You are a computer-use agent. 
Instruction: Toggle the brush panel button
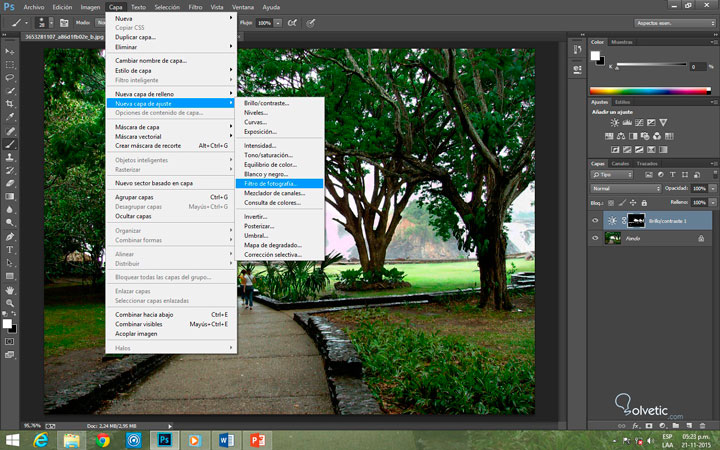(64, 22)
